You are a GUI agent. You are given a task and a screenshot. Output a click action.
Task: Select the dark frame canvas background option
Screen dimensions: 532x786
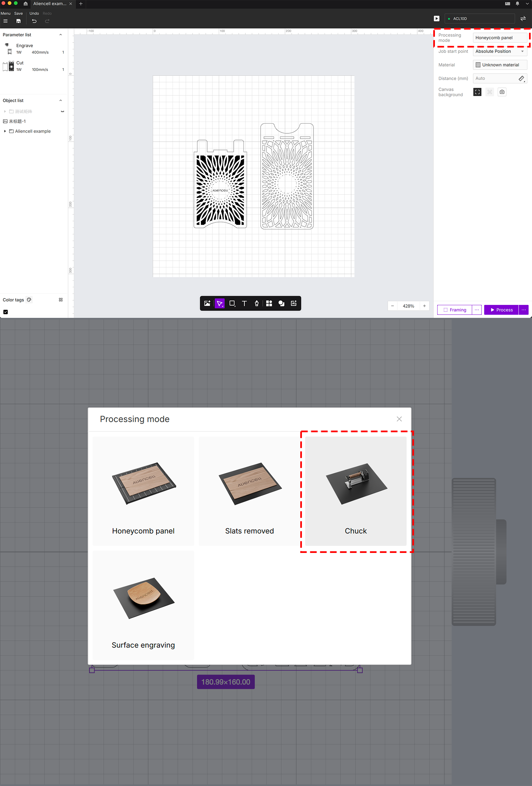pos(477,92)
